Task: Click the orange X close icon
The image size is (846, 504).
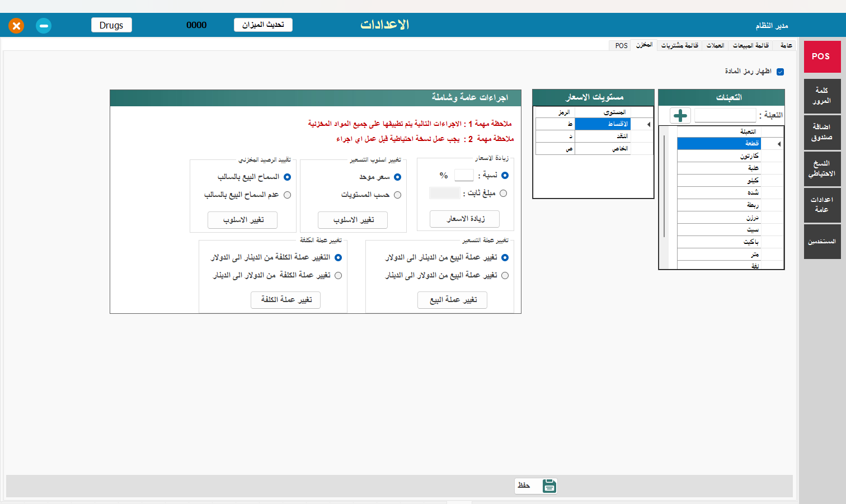Action: coord(16,26)
